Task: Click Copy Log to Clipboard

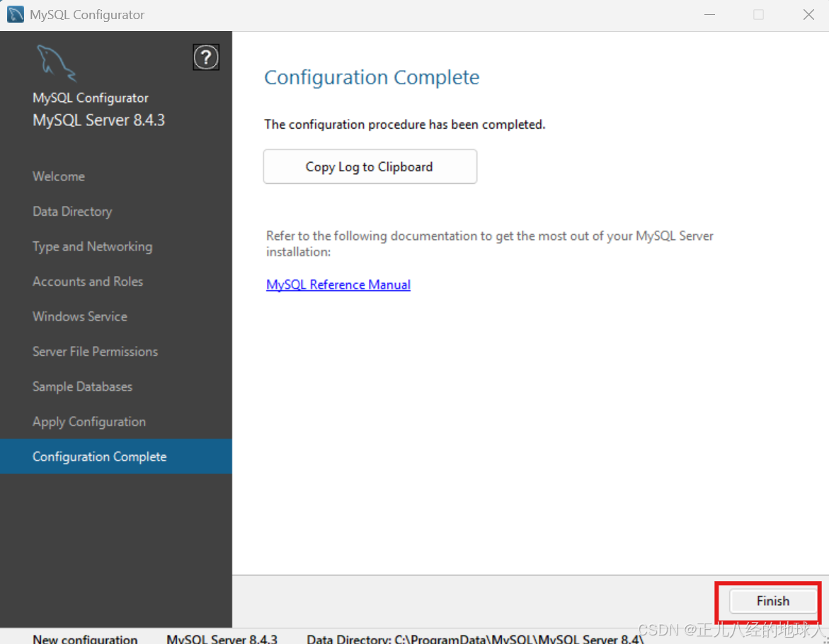Action: pyautogui.click(x=370, y=166)
